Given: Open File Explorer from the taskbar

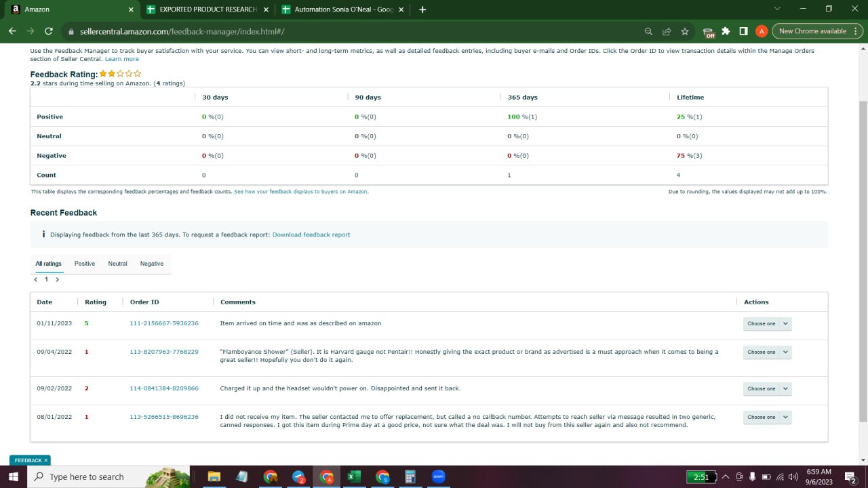Looking at the screenshot, I should 214,476.
